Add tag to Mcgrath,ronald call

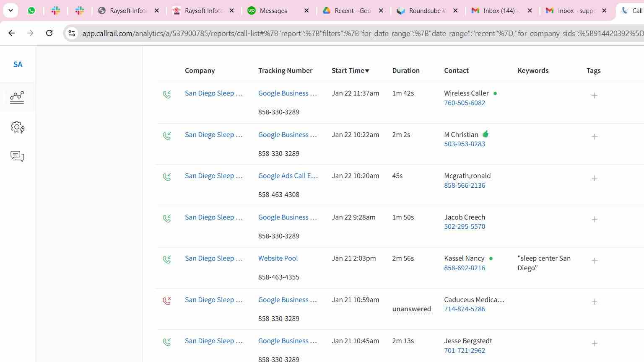(595, 178)
